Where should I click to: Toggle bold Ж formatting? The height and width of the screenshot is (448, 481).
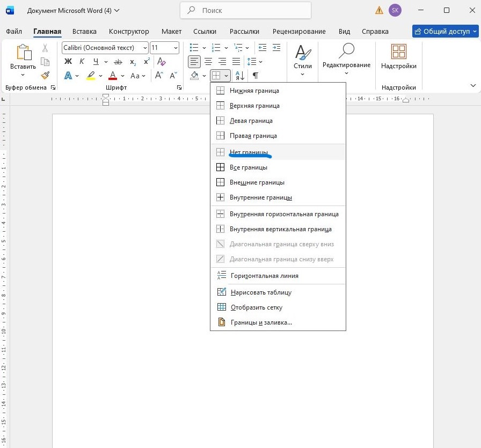click(68, 62)
